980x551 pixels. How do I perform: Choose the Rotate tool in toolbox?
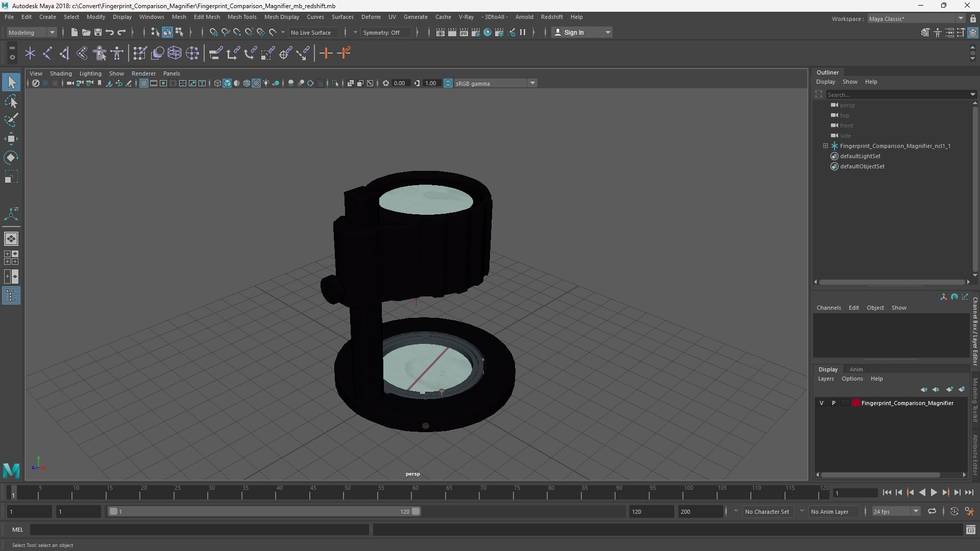coord(11,158)
